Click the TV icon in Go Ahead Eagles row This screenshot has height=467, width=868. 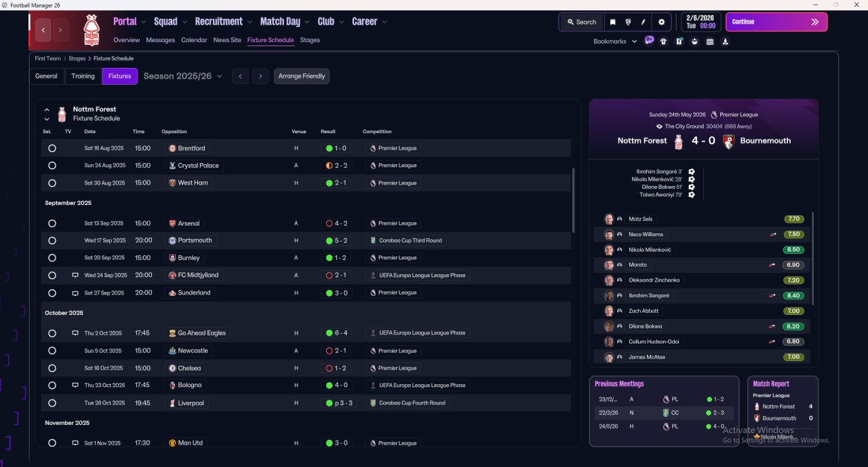[x=75, y=333]
